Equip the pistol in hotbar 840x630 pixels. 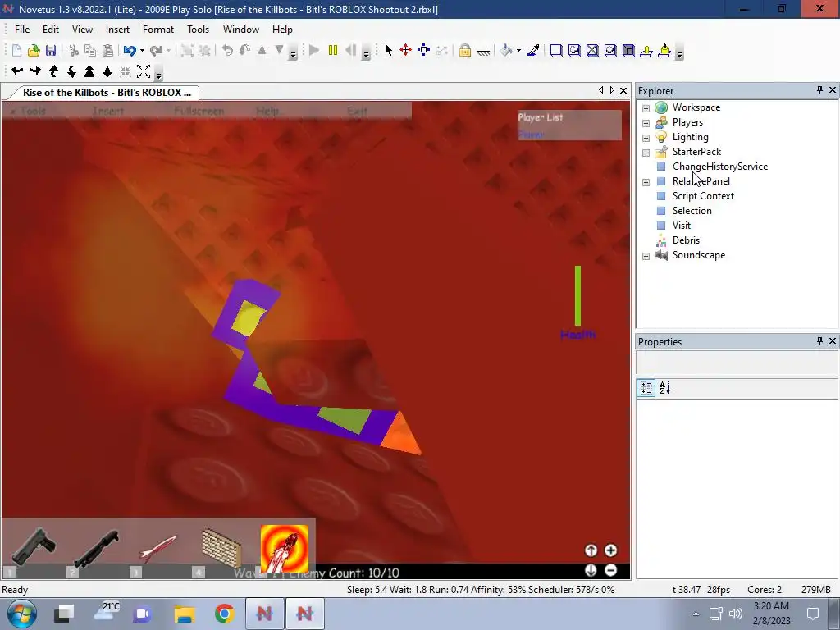click(33, 546)
